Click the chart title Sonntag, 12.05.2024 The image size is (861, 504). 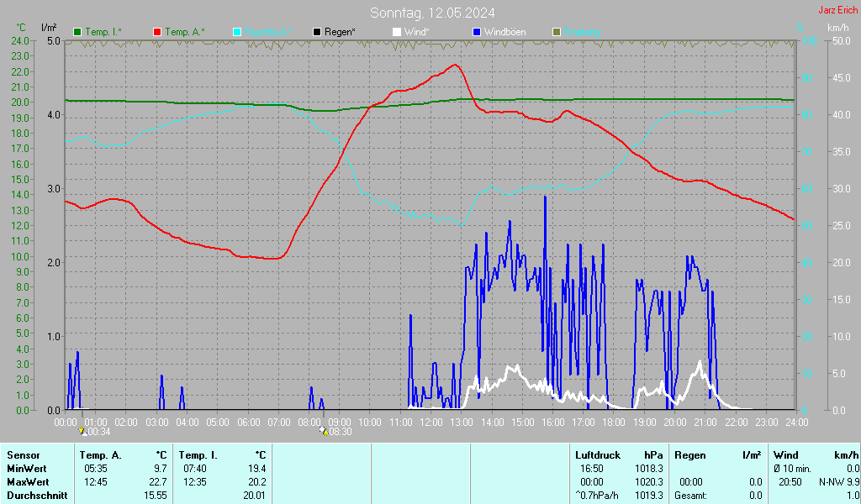click(432, 13)
